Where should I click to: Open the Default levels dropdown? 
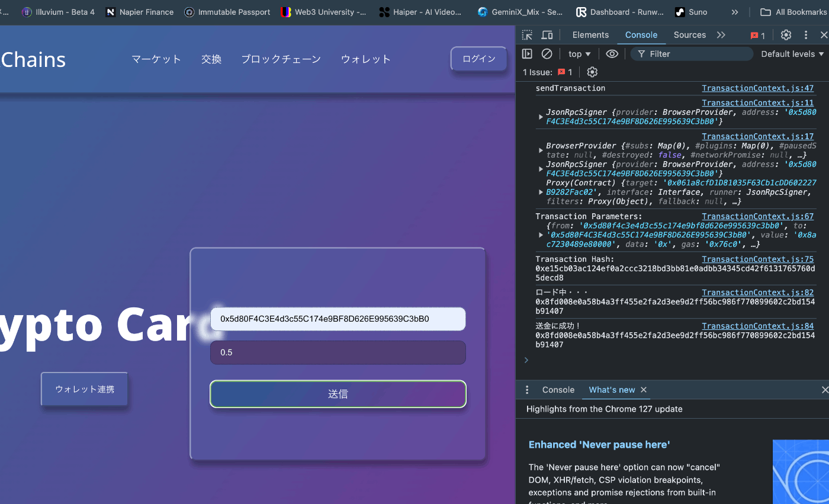[791, 53]
